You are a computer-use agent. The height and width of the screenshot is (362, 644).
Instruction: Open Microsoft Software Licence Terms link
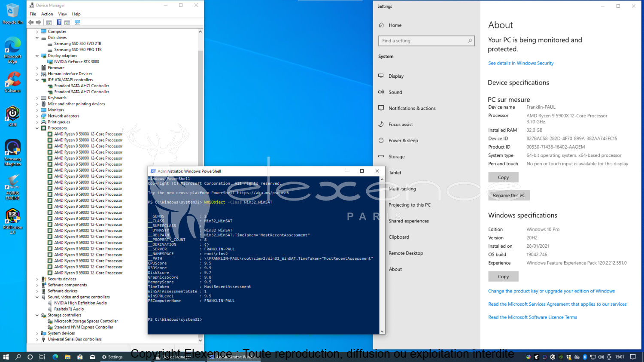coord(532,317)
